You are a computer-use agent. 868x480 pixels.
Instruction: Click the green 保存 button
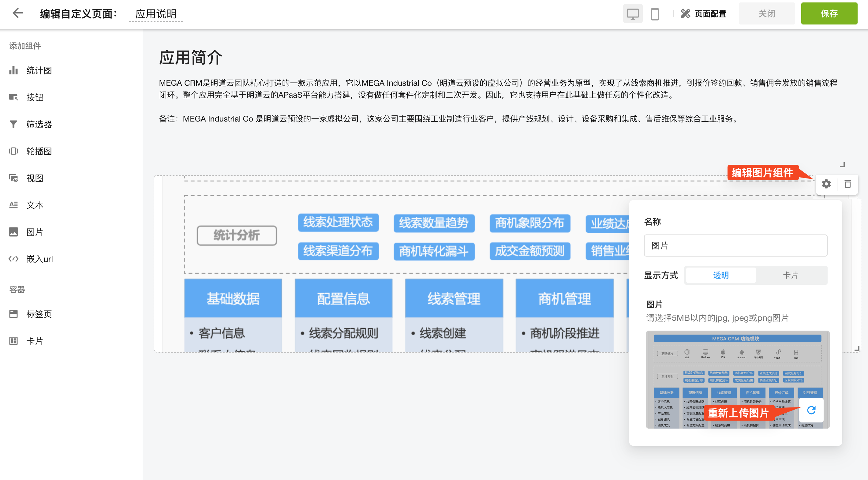tap(829, 14)
